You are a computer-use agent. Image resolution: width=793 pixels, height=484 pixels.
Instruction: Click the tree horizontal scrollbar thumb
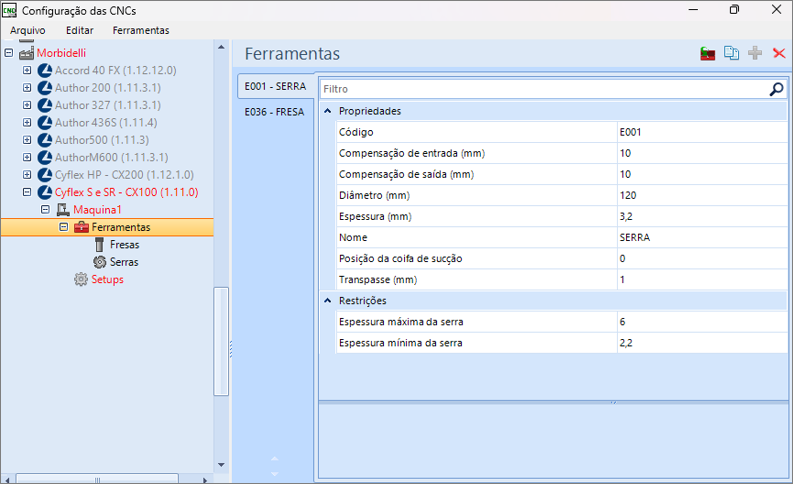[97, 479]
